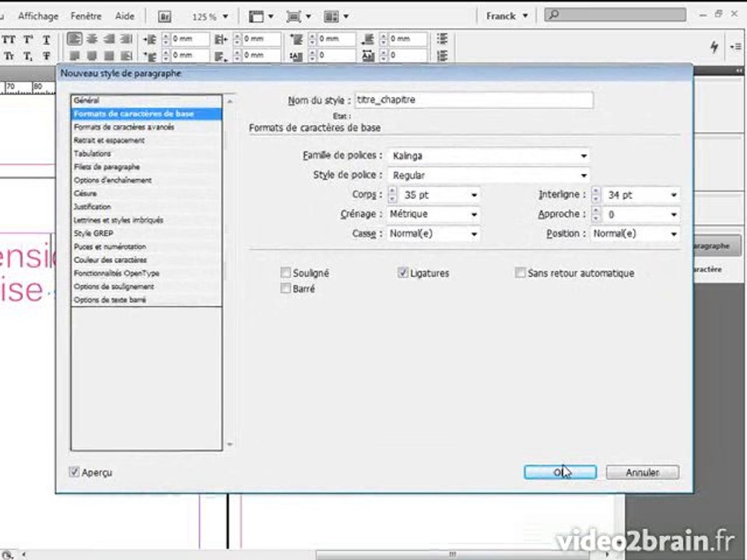Click the Small Caps (Tr) icon
The image size is (747, 560).
point(9,56)
